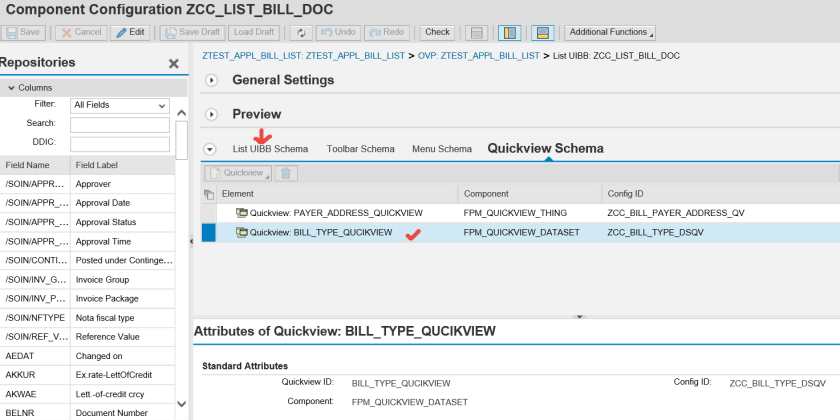Click the Cancel toolbar button
Viewport: 840px width, 420px height.
click(81, 32)
